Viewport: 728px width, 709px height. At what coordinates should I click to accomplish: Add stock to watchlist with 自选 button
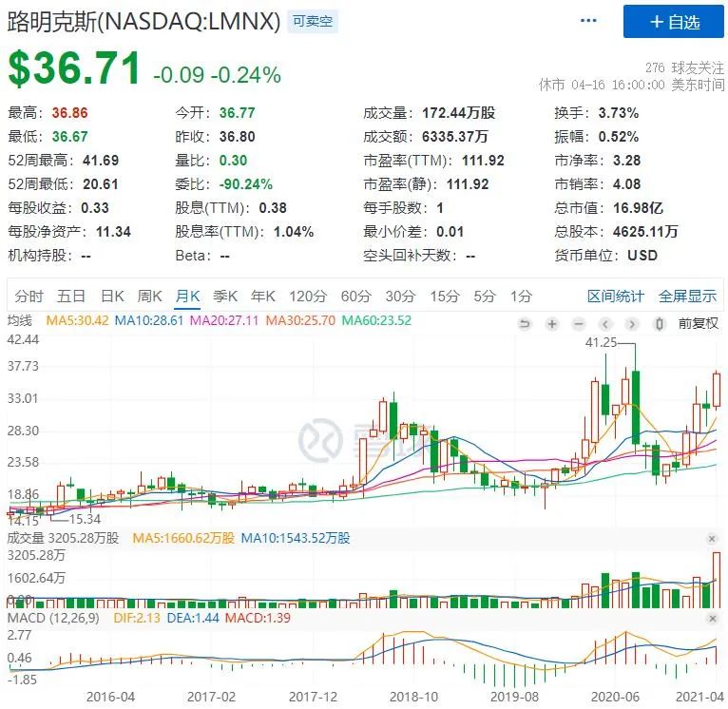click(x=675, y=22)
